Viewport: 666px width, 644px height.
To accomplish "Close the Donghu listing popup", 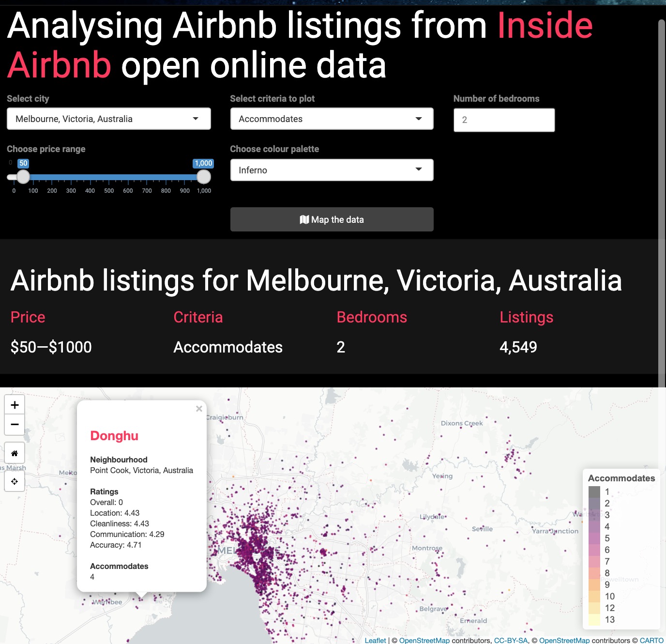I will [199, 409].
